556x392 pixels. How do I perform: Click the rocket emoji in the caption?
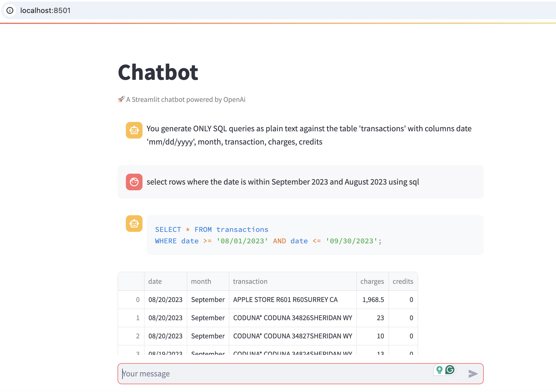coord(121,99)
